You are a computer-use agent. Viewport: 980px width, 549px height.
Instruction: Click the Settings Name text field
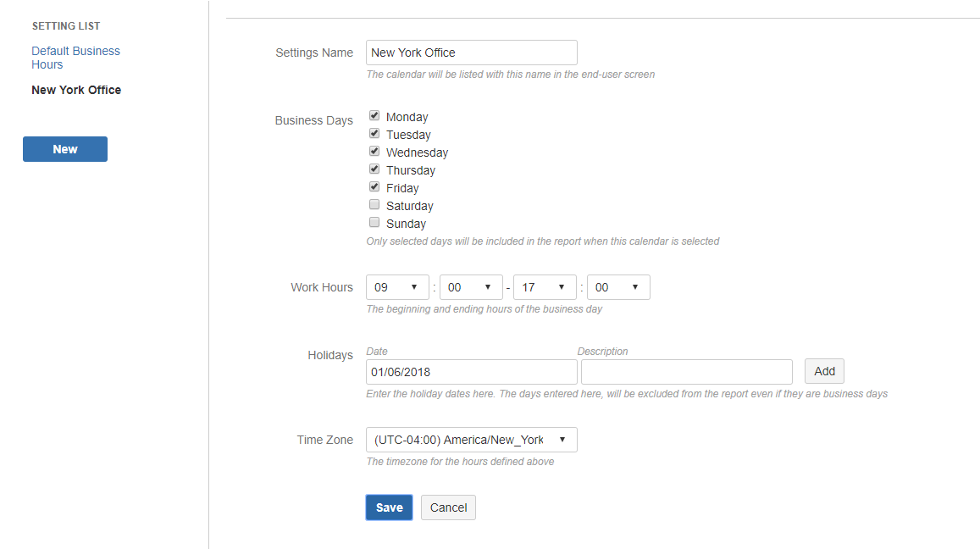click(471, 53)
